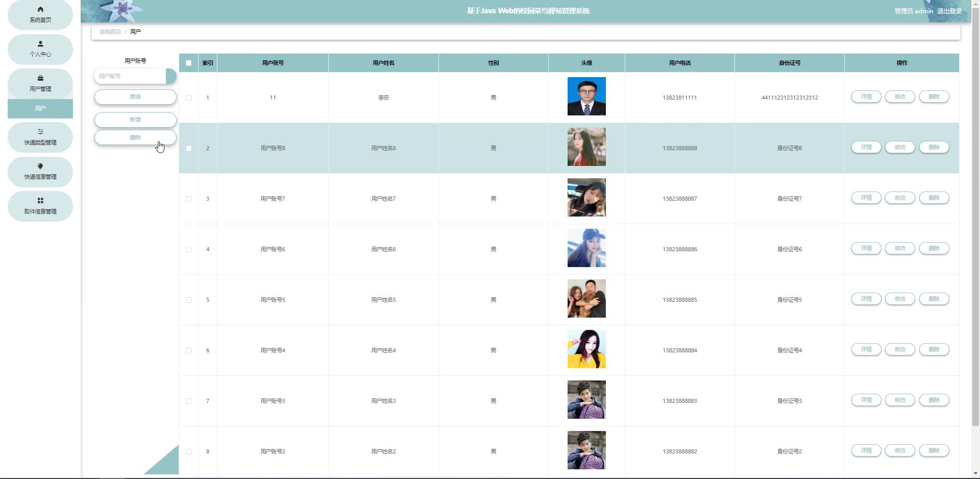The height and width of the screenshot is (479, 980).
Task: Open avatar image of 用户姓名6
Action: tap(586, 248)
